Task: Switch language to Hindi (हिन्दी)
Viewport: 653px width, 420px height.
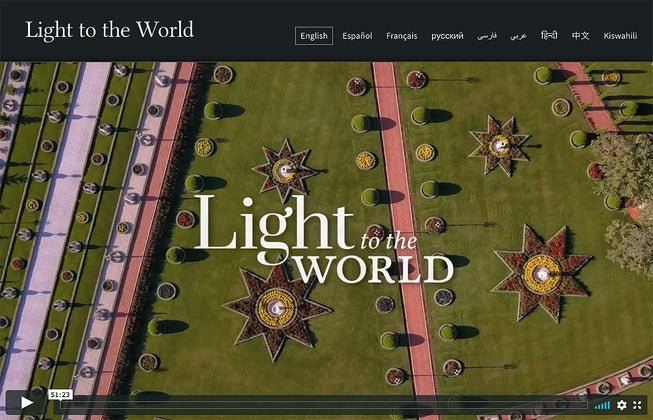Action: pos(549,36)
